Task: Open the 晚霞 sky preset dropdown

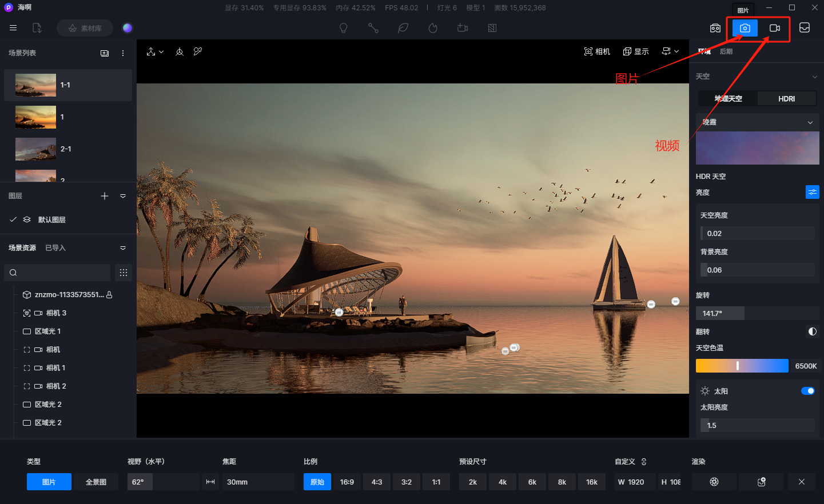Action: click(x=757, y=122)
